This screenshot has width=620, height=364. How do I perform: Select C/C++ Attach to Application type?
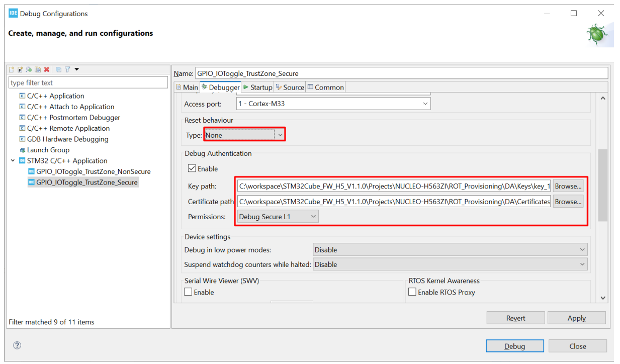pyautogui.click(x=66, y=107)
